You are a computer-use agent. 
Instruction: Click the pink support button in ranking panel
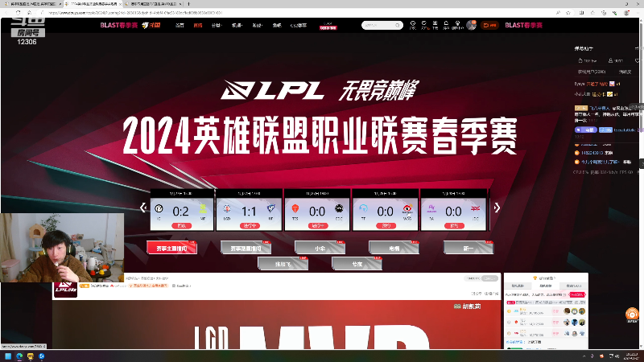(577, 294)
